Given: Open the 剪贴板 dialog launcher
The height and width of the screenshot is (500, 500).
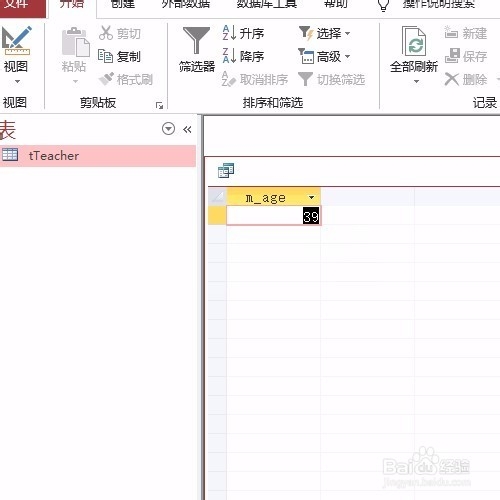Looking at the screenshot, I should 159,105.
